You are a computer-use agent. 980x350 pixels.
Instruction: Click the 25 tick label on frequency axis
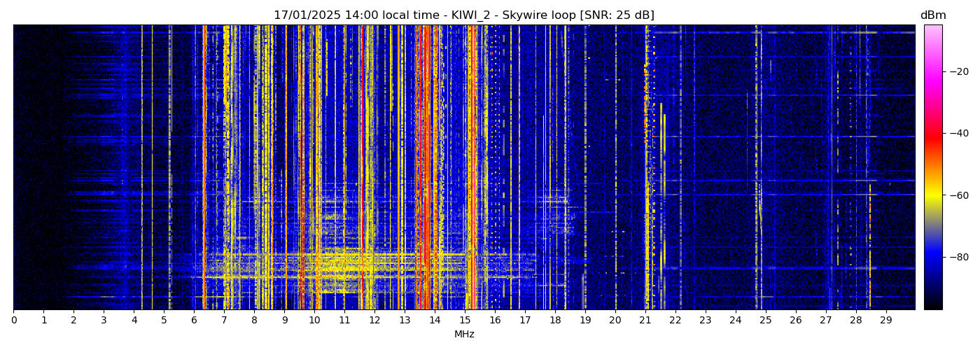[x=765, y=320]
